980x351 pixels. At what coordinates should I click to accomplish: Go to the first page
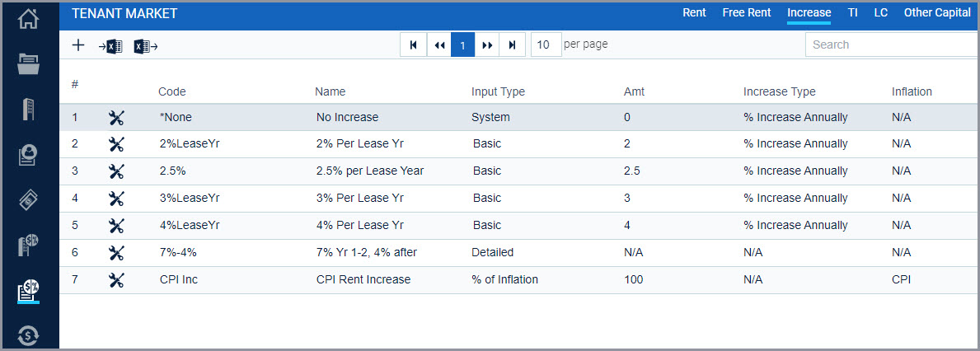pyautogui.click(x=413, y=45)
